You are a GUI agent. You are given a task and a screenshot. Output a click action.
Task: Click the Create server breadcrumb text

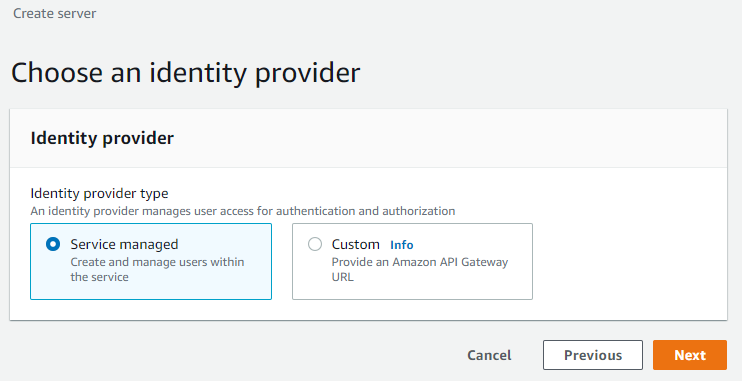click(x=54, y=13)
